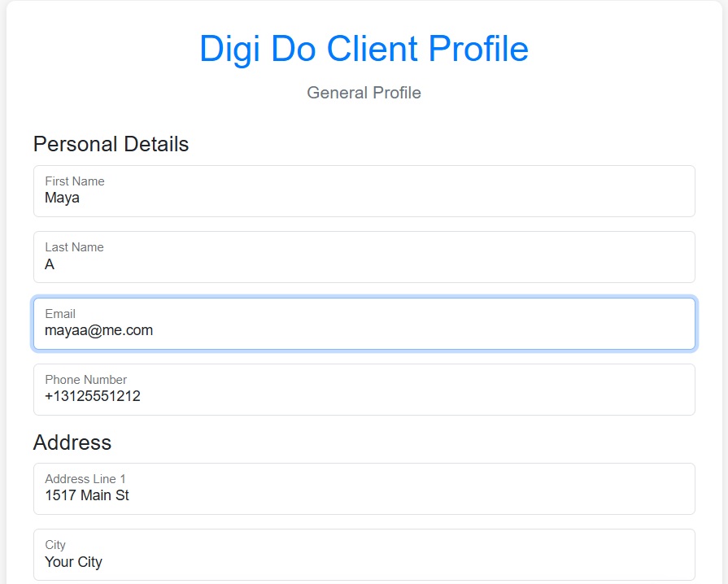Click the First Name field containing Maya
This screenshot has height=584, width=728.
(364, 191)
